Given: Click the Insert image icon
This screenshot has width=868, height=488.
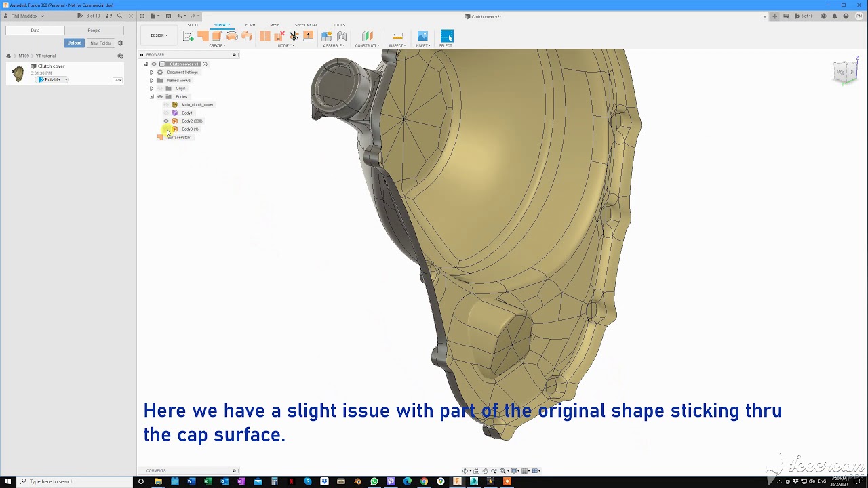Looking at the screenshot, I should (x=422, y=36).
